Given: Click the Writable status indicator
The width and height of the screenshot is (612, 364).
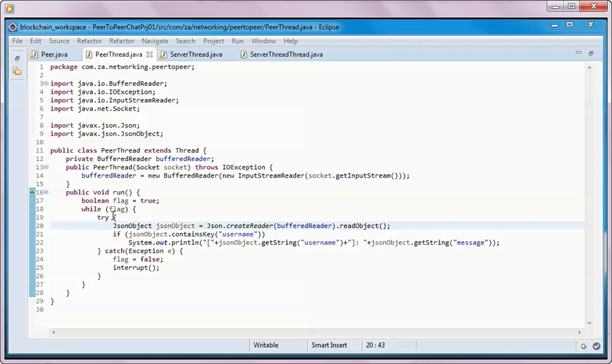Looking at the screenshot, I should pyautogui.click(x=266, y=346).
